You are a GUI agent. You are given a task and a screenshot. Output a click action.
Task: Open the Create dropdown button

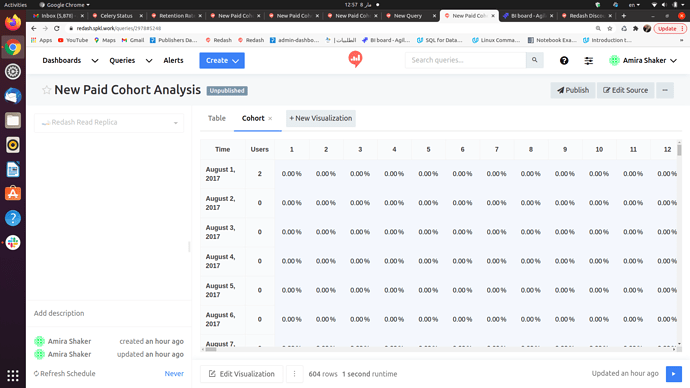pyautogui.click(x=222, y=60)
